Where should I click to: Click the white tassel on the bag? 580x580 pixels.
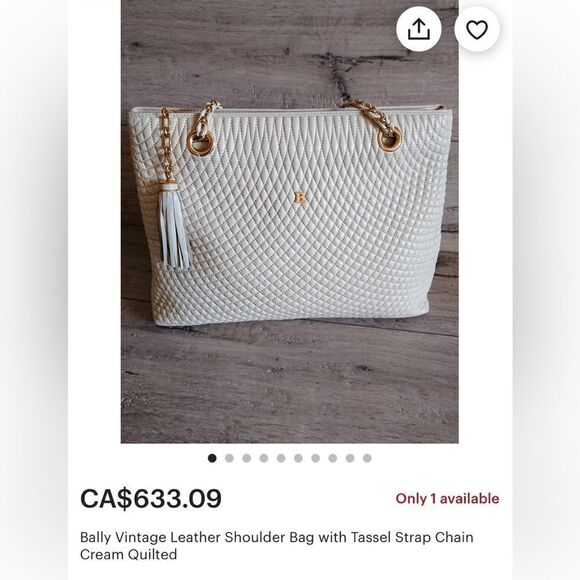click(175, 226)
